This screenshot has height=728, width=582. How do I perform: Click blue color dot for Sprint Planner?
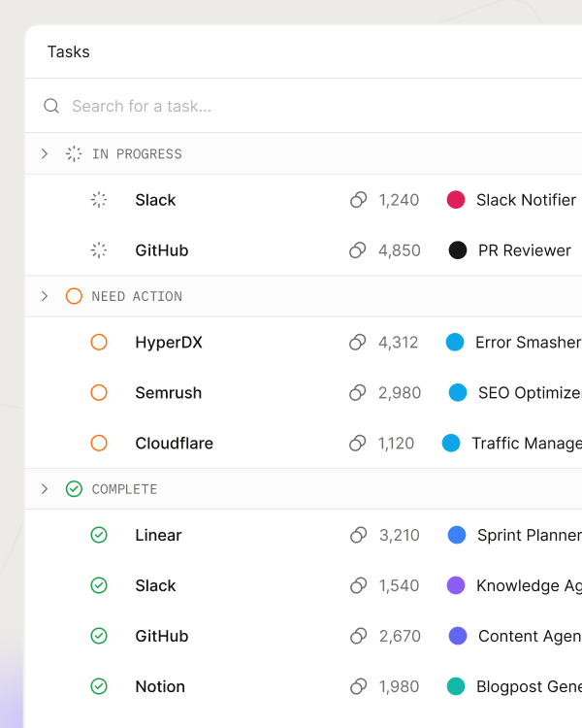click(457, 535)
